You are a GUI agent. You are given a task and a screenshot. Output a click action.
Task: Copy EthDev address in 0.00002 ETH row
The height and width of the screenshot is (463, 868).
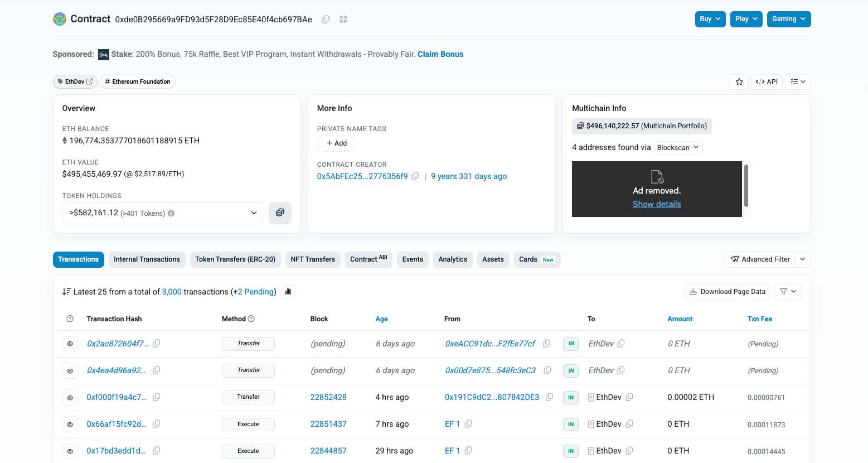(x=629, y=397)
